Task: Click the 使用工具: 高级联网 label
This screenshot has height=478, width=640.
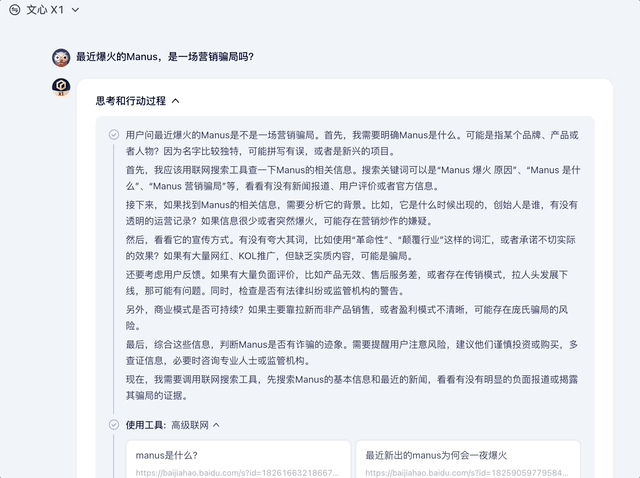Action: (167, 425)
